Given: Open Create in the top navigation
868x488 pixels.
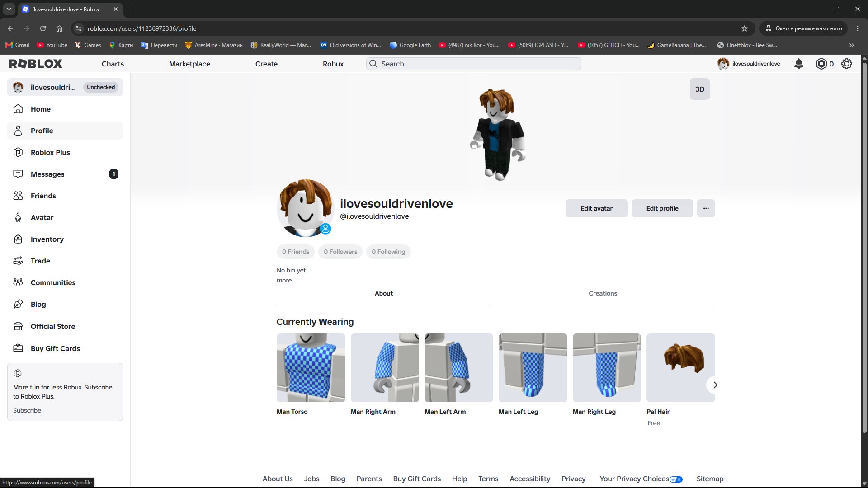Looking at the screenshot, I should [266, 64].
